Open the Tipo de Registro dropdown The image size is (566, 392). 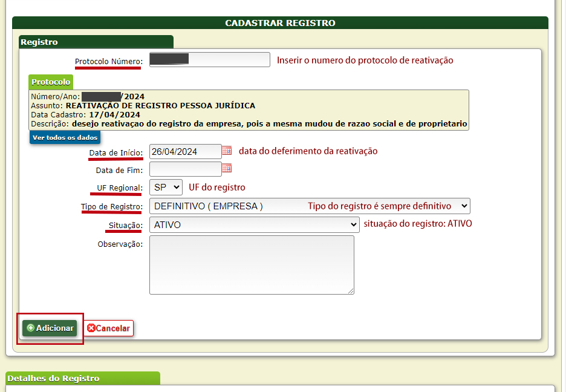(x=309, y=206)
